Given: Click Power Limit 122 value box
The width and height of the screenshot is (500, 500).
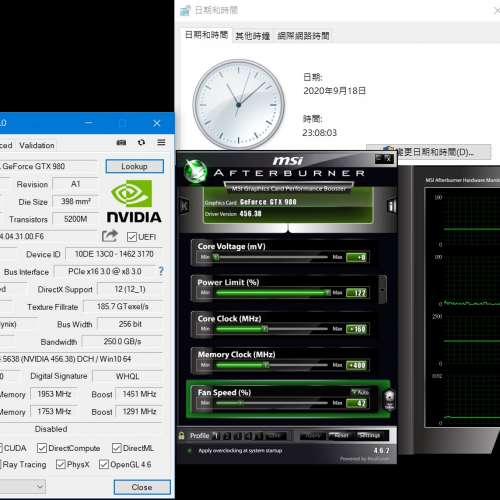Looking at the screenshot, I should click(357, 293).
